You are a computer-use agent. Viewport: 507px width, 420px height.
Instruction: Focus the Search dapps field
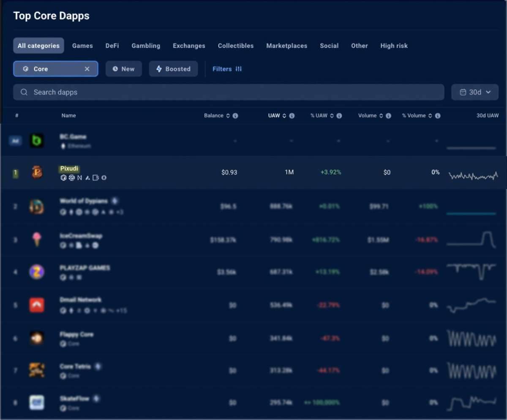[x=229, y=92]
